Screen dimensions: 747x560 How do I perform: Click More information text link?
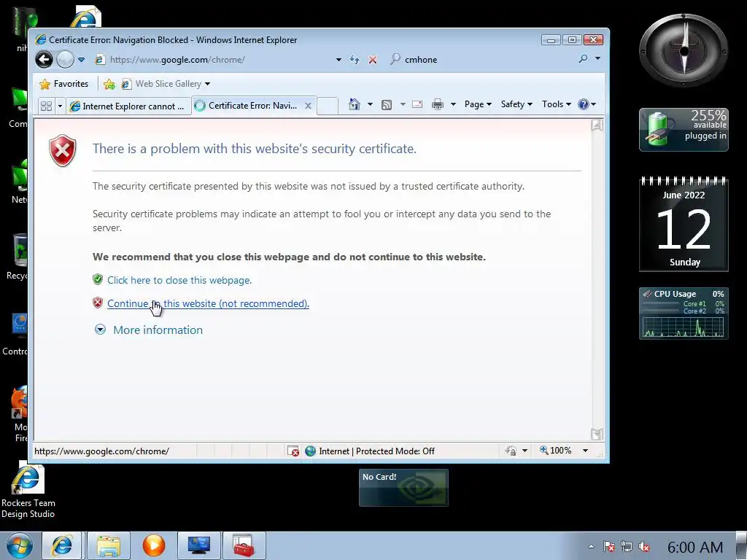[x=158, y=330]
